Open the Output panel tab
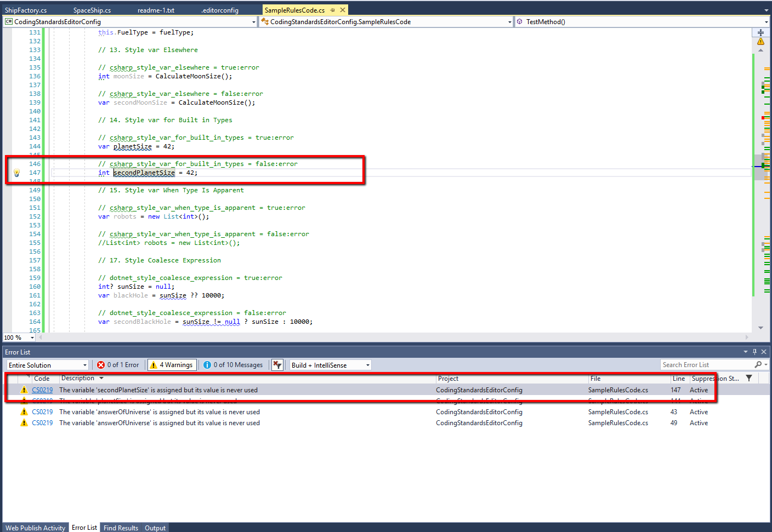Viewport: 772px width, 532px height. tap(155, 528)
